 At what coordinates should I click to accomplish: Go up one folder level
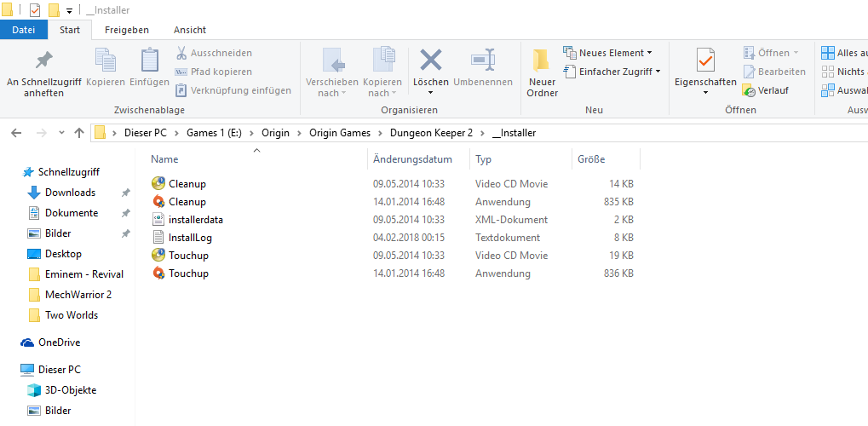79,133
